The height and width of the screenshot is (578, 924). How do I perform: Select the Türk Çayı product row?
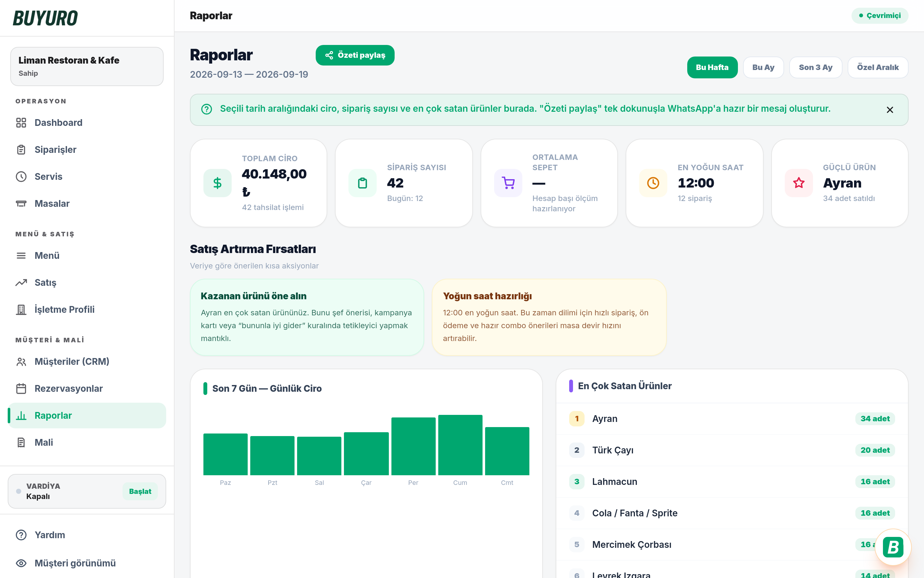[x=732, y=450]
